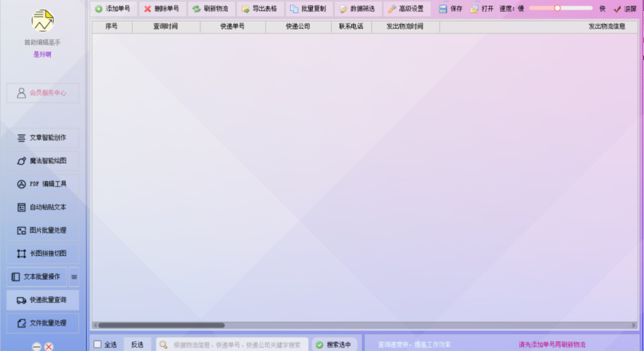Click the 请先添加单号再刷新物流 status text

552,345
